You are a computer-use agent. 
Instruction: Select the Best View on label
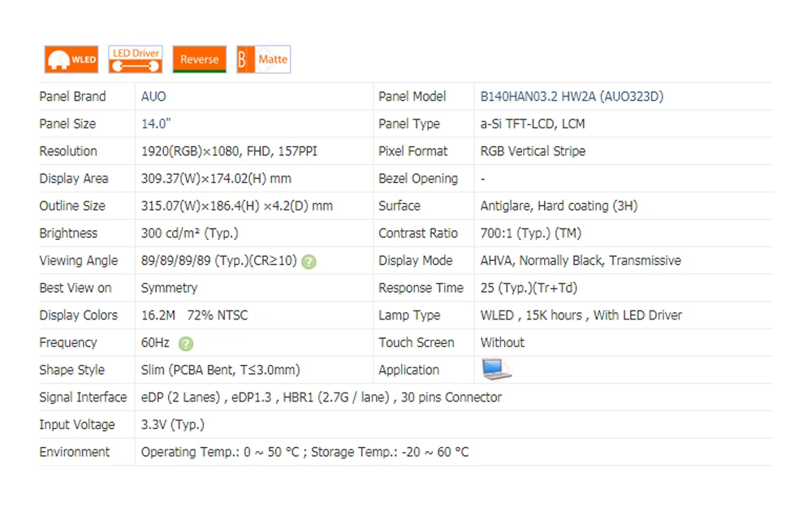(x=76, y=289)
